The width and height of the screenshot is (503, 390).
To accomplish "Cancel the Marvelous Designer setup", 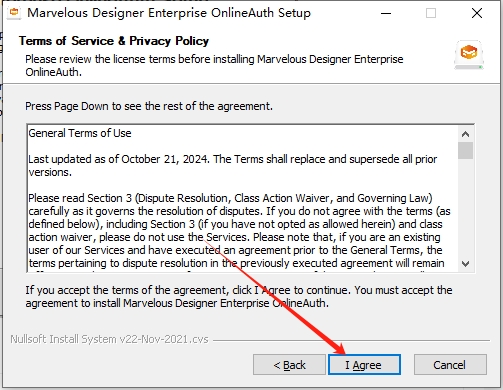I will point(450,365).
